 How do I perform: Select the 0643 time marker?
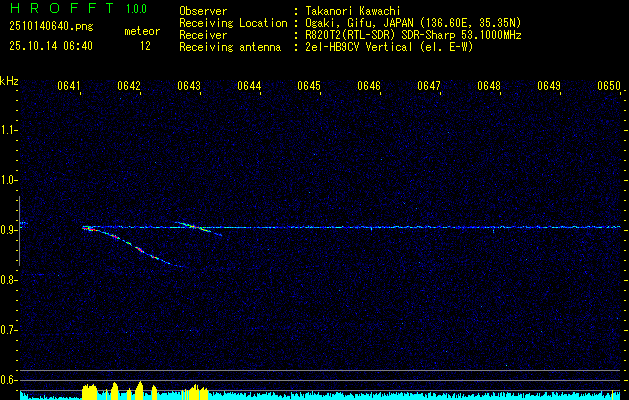[189, 86]
